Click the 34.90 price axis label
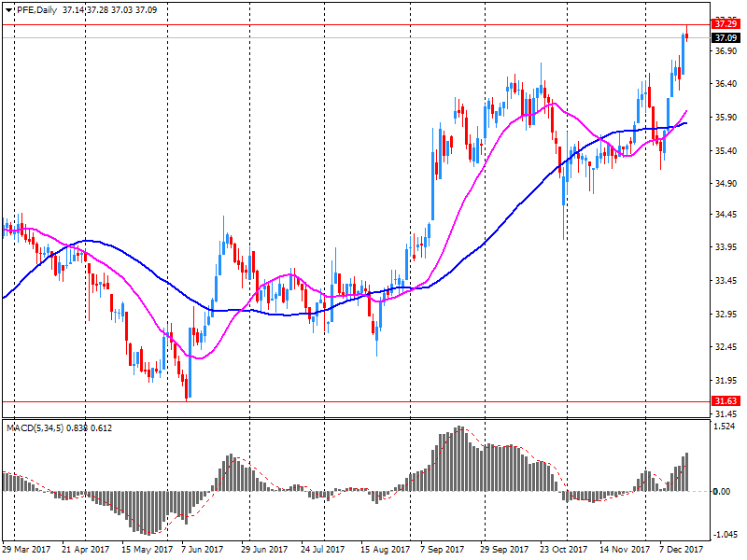The height and width of the screenshot is (560, 747). pos(726,183)
